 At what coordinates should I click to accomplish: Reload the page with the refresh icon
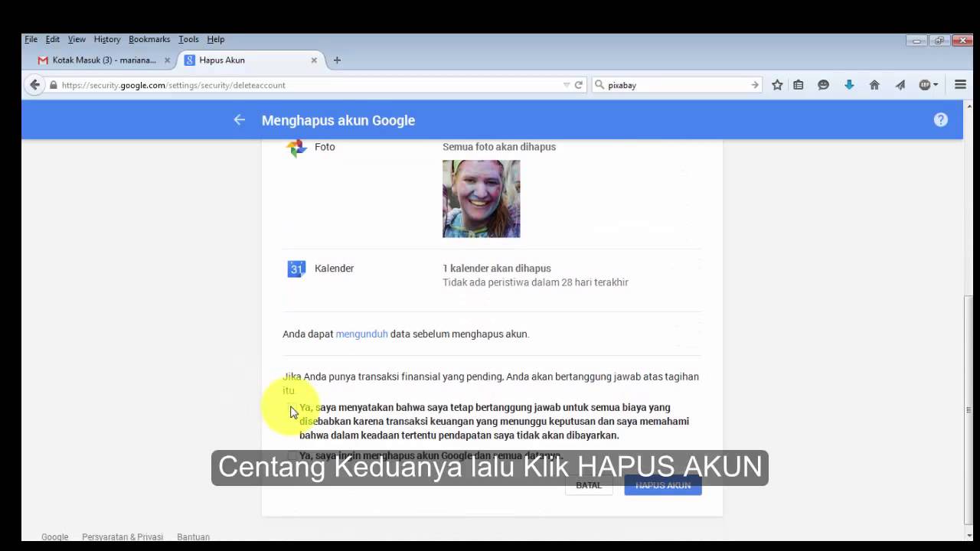click(x=579, y=85)
